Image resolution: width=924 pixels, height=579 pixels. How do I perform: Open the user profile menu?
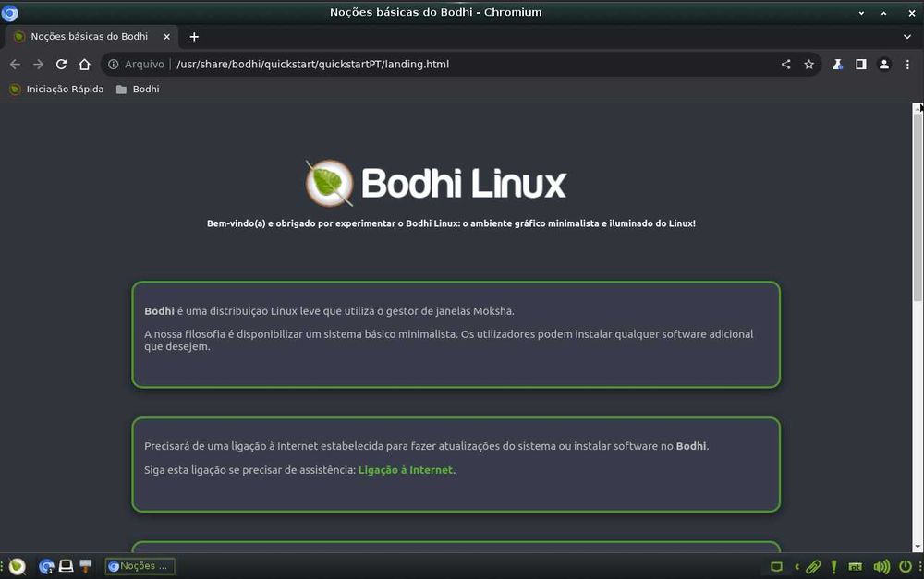tap(884, 65)
